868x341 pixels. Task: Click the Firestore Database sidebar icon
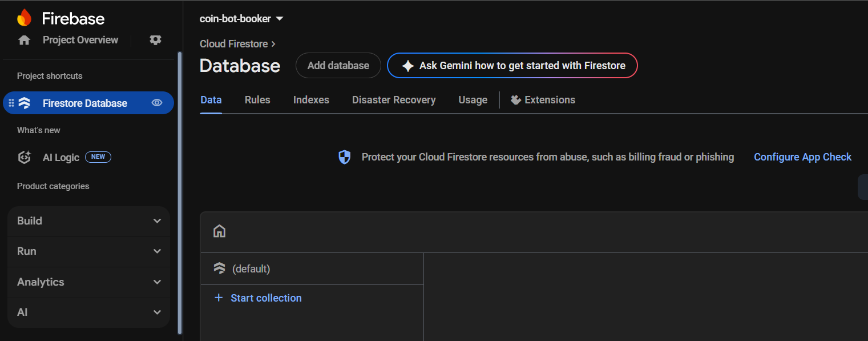pyautogui.click(x=25, y=103)
